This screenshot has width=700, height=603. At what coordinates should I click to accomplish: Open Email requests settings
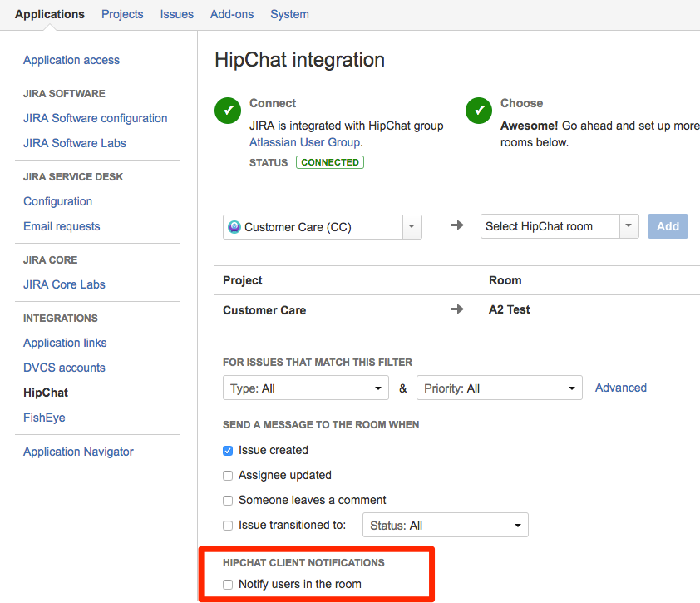pyautogui.click(x=62, y=226)
